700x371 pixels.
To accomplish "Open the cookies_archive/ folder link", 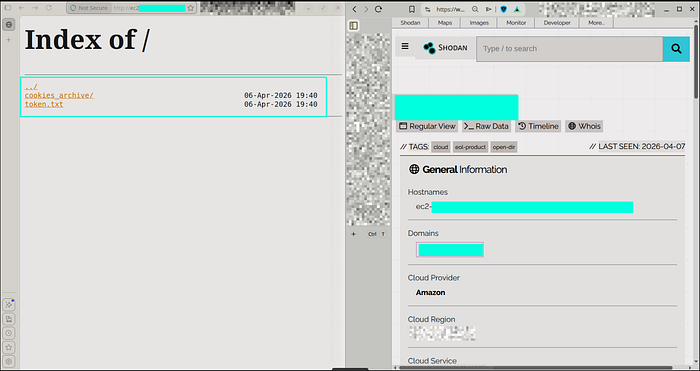I will point(59,95).
